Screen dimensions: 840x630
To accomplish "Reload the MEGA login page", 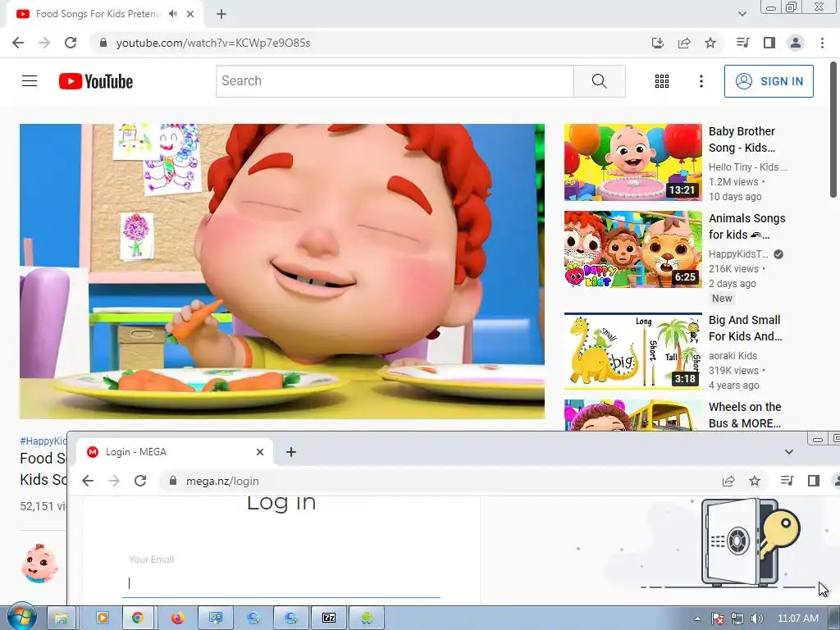I will 140,481.
